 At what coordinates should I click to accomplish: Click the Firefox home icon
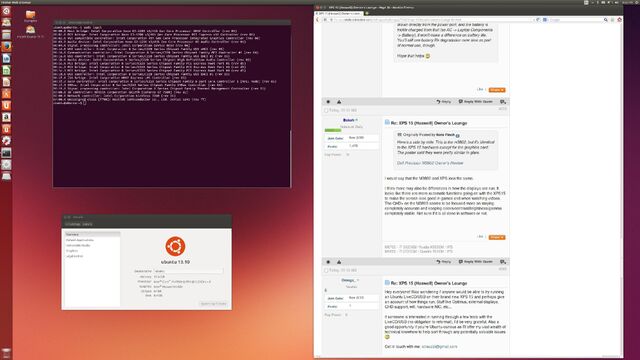619,20
